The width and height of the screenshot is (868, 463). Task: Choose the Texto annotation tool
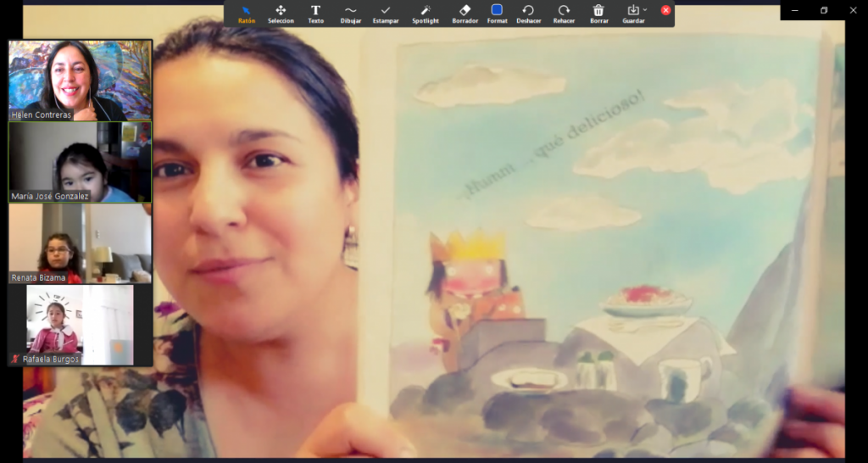(315, 14)
